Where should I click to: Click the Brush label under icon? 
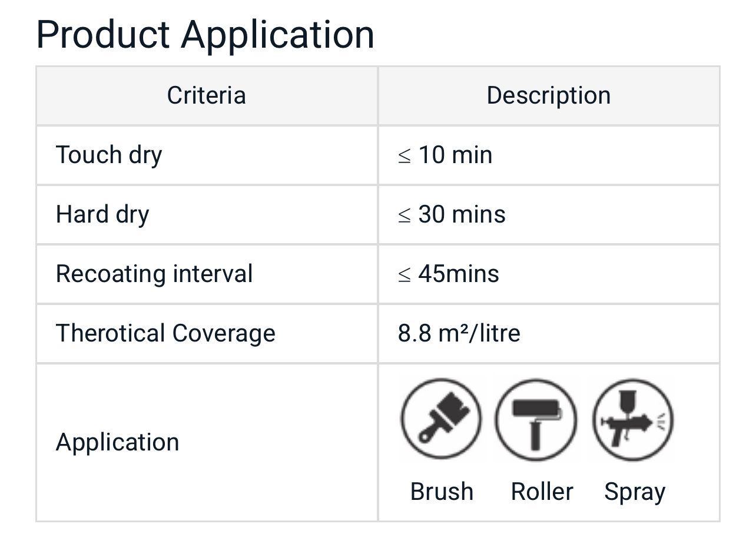pos(442,492)
